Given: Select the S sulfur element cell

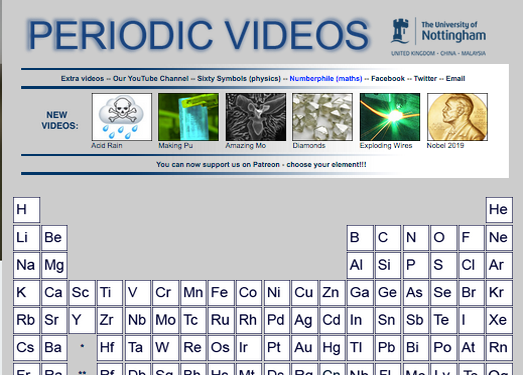Looking at the screenshot, I should point(443,266).
